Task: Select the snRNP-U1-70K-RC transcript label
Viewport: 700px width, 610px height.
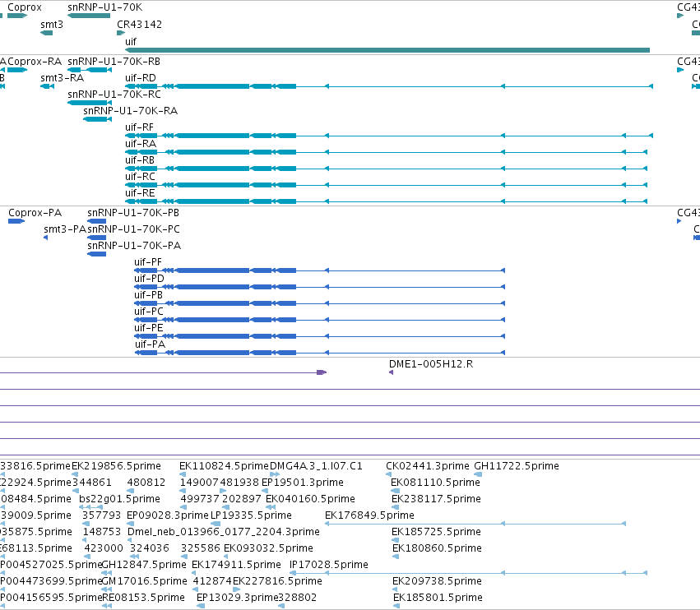Action: click(x=114, y=95)
